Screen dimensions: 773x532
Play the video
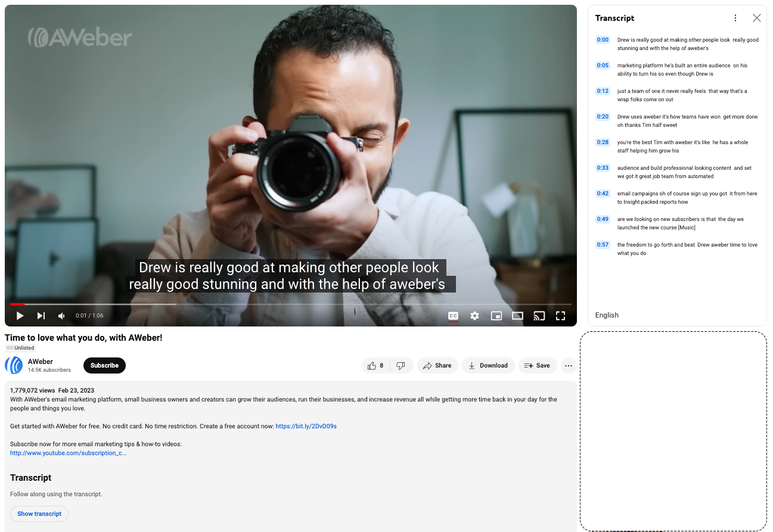19,316
